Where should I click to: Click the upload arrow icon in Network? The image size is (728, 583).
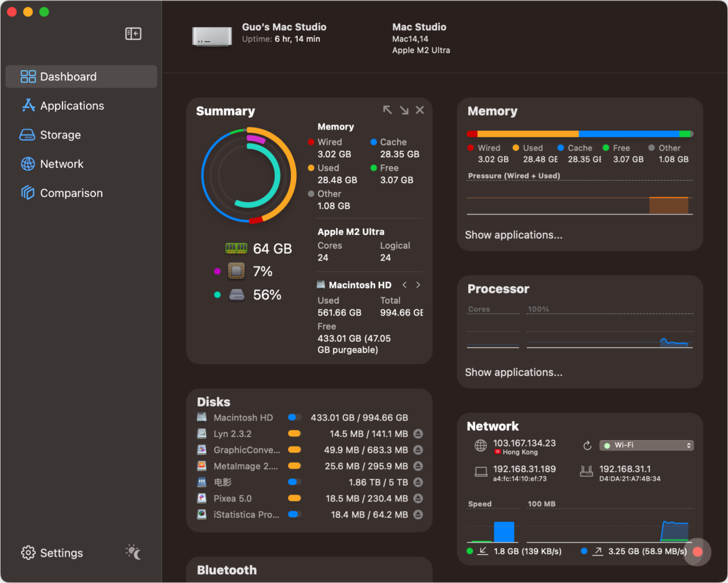(x=598, y=551)
